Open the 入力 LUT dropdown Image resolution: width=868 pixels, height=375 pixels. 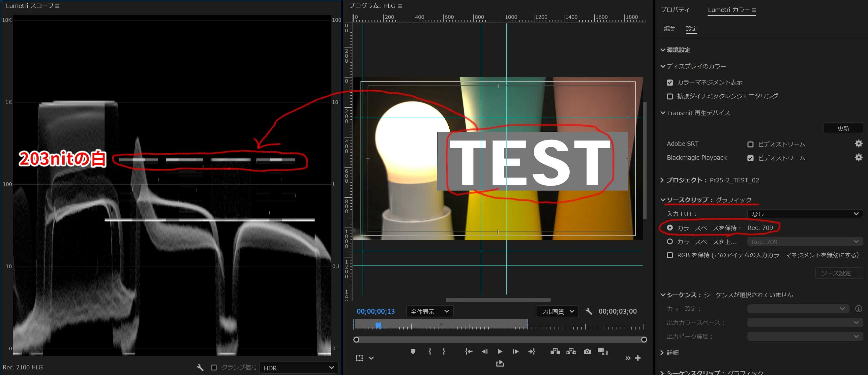point(805,214)
